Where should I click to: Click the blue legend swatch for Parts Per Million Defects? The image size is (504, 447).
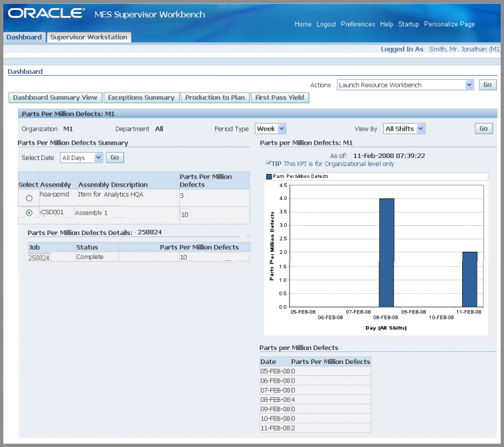[x=269, y=176]
